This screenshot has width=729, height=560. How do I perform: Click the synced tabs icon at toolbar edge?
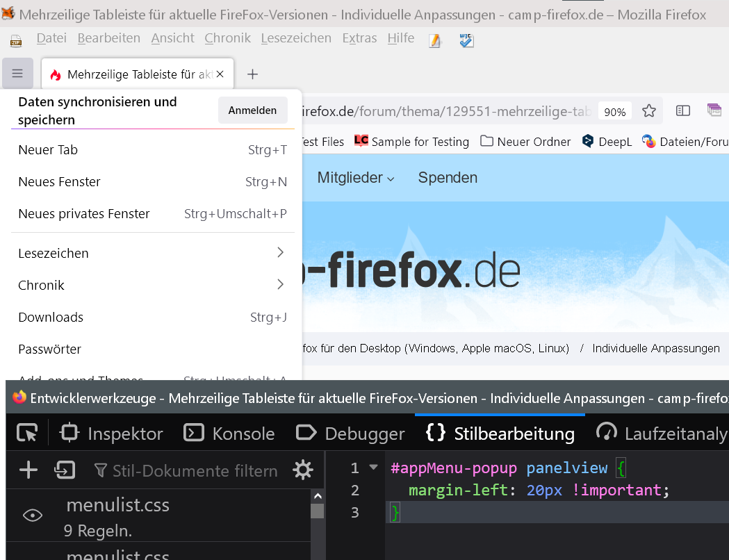click(x=714, y=110)
